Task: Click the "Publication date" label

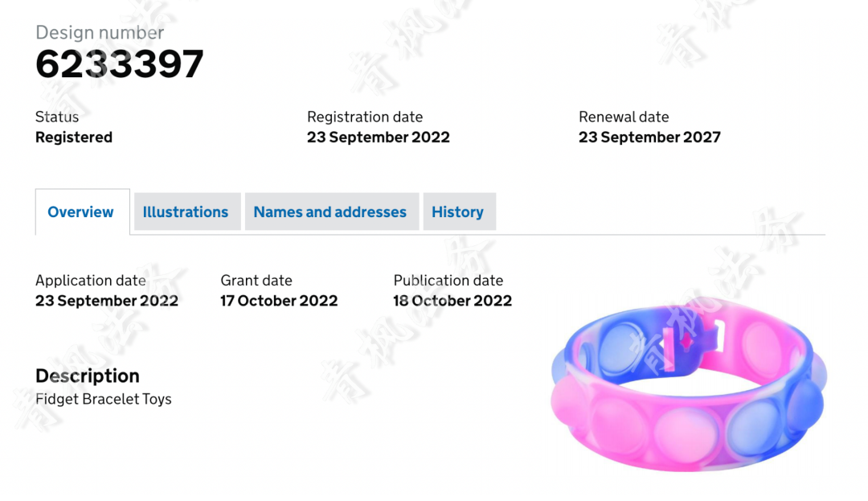Action: [448, 281]
